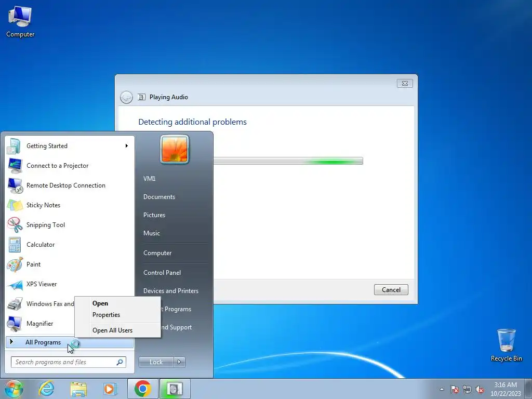The width and height of the screenshot is (532, 399).
Task: Launch the Magnifier icon
Action: pyautogui.click(x=14, y=324)
